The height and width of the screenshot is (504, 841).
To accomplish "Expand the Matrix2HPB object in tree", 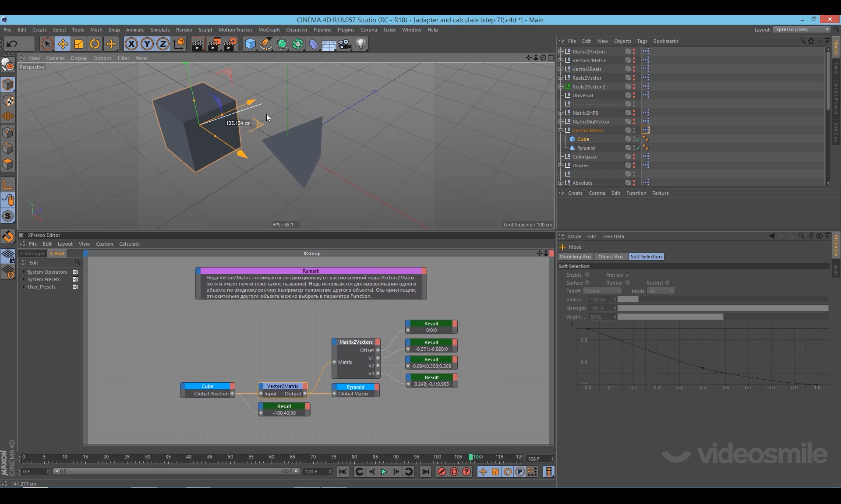I will (561, 113).
